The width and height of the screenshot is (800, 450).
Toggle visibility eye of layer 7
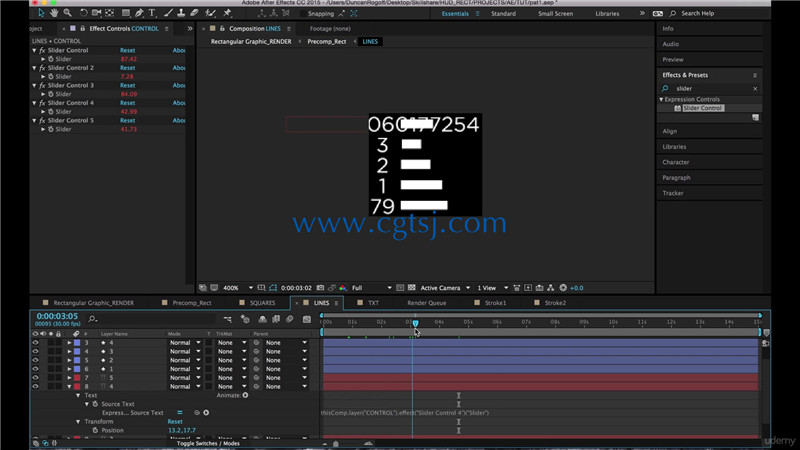point(35,378)
